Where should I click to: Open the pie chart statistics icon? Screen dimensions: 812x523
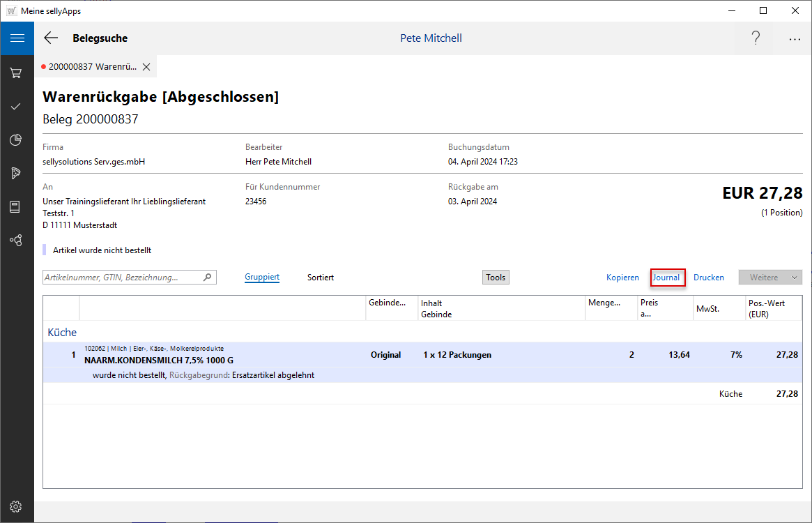[16, 140]
